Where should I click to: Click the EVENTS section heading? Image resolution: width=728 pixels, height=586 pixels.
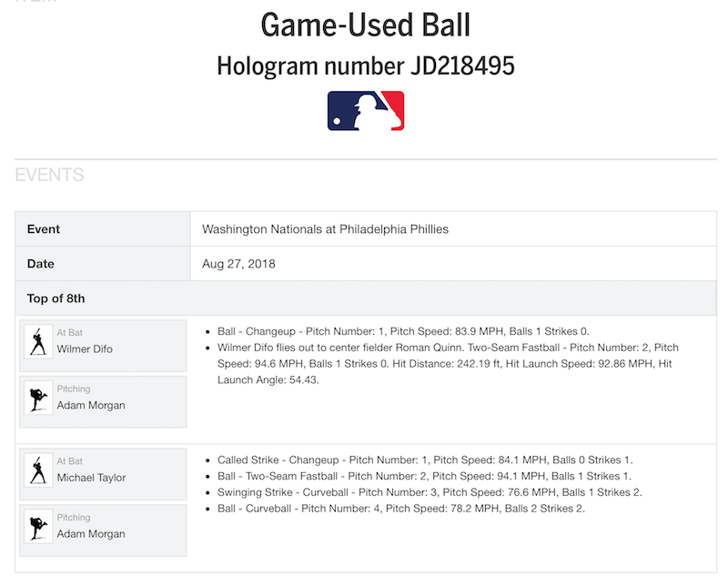49,175
